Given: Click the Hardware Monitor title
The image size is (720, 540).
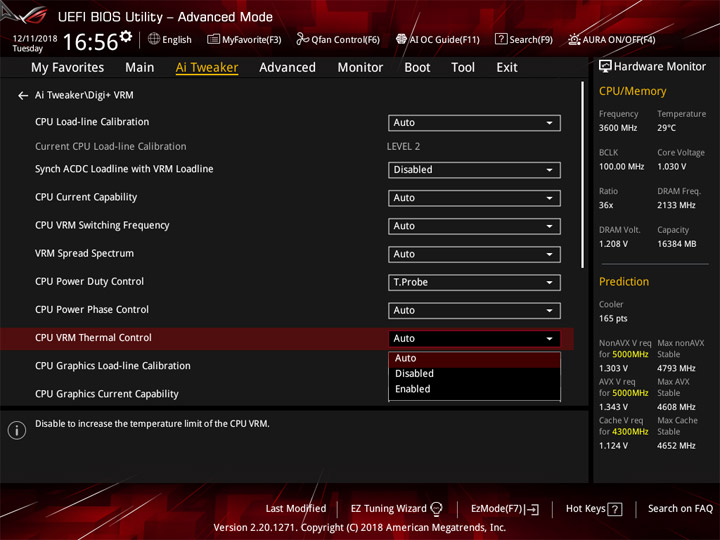Looking at the screenshot, I should click(660, 67).
